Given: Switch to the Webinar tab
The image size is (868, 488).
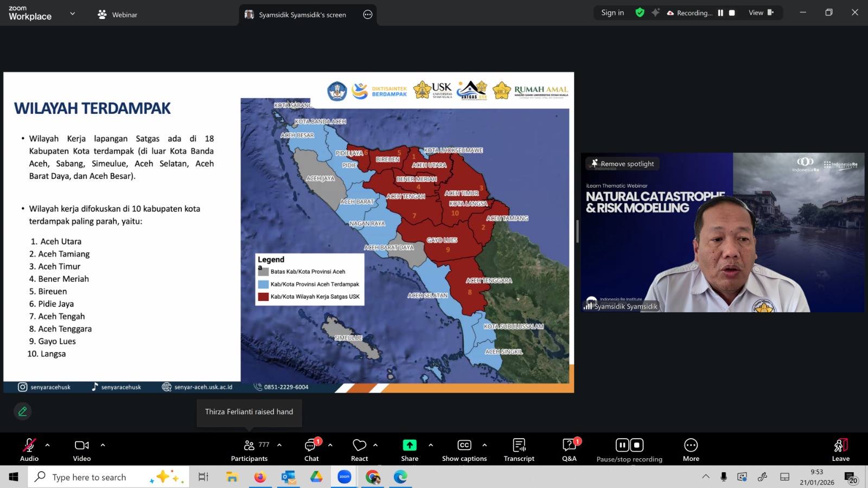Looking at the screenshot, I should pyautogui.click(x=118, y=15).
